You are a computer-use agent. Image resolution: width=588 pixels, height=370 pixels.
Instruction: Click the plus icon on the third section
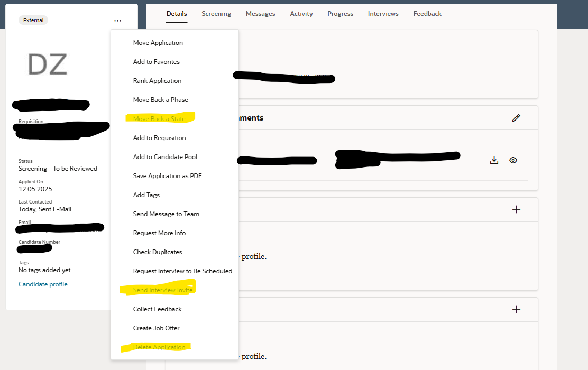coord(516,209)
